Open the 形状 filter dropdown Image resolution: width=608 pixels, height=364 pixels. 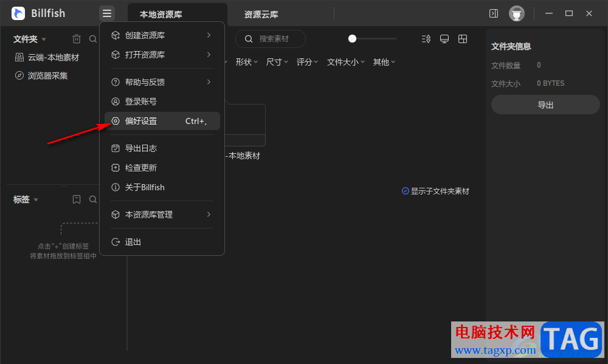tap(247, 62)
